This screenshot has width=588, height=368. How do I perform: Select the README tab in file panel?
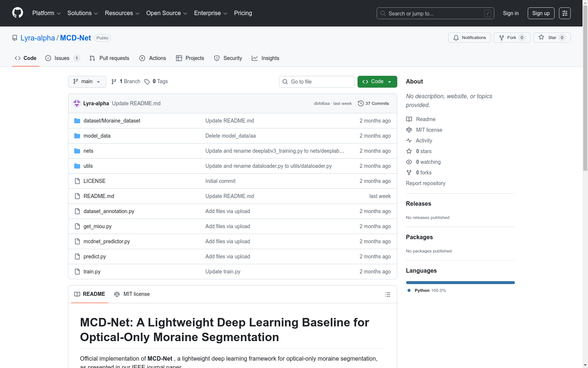click(90, 294)
